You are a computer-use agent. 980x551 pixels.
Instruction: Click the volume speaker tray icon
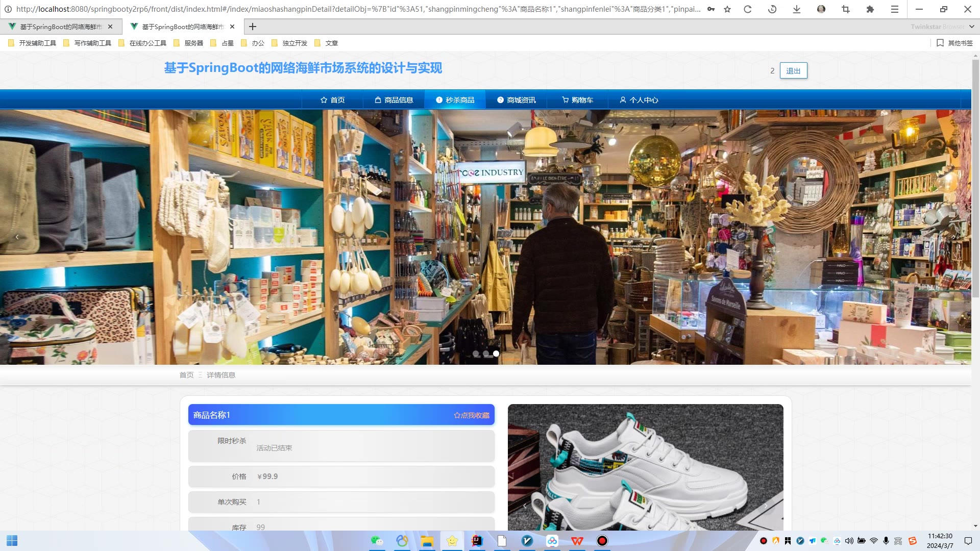click(849, 541)
